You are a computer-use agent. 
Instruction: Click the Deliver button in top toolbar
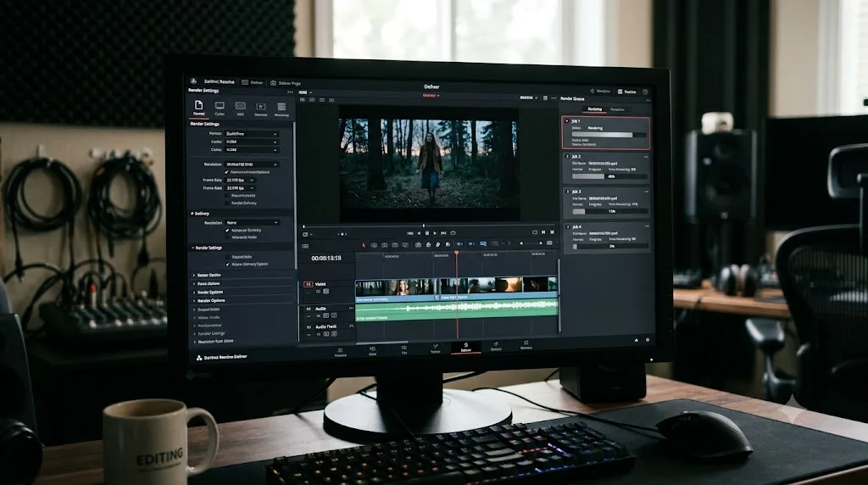253,82
